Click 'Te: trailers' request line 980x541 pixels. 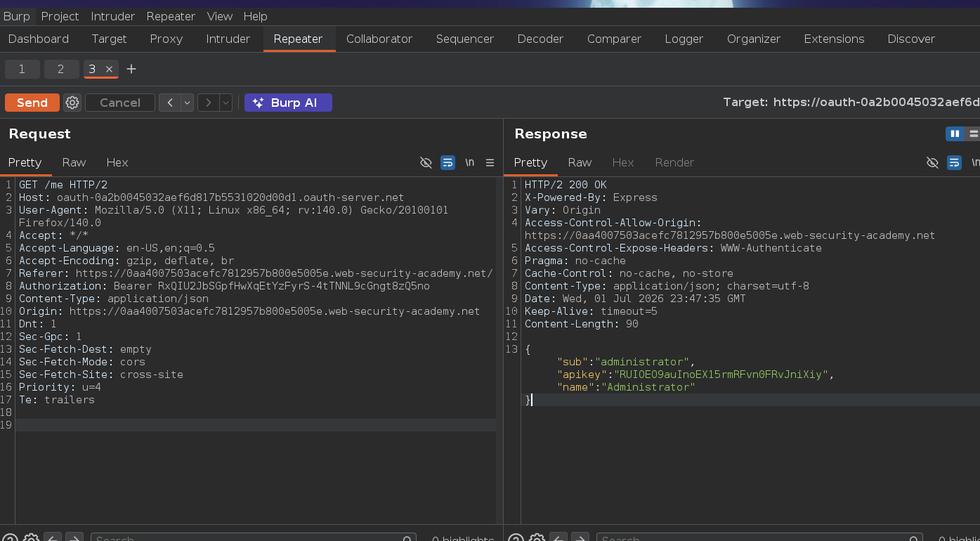coord(57,400)
